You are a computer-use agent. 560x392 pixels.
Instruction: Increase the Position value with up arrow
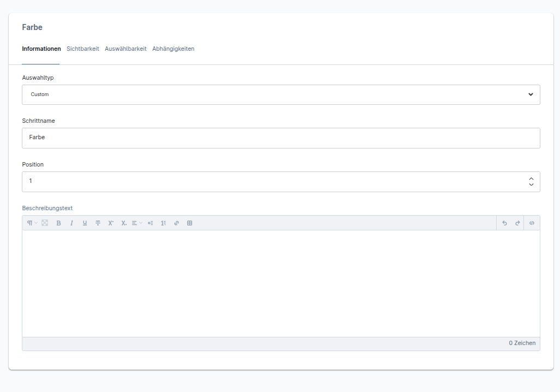(531, 179)
